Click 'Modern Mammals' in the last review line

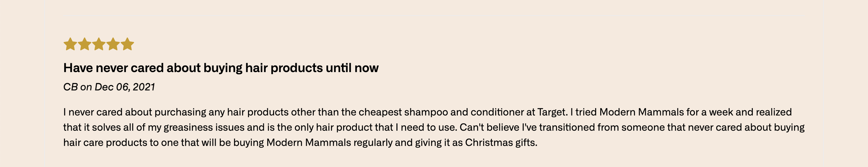coord(309,142)
